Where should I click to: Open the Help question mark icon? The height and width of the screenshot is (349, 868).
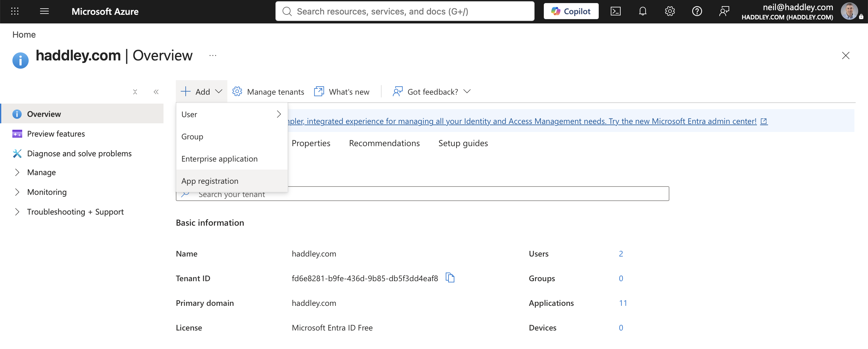tap(697, 11)
